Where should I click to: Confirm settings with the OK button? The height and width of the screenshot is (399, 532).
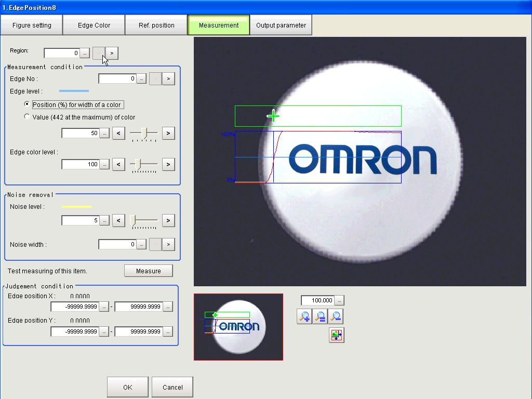(128, 387)
